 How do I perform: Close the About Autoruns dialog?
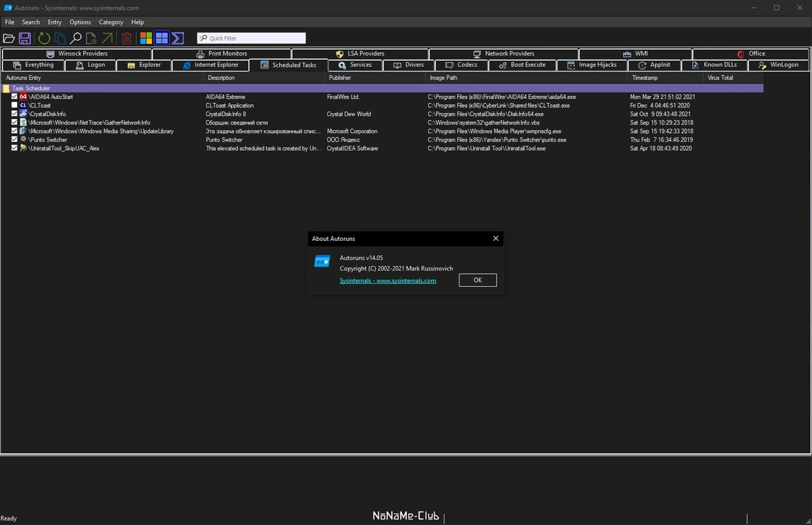(495, 238)
